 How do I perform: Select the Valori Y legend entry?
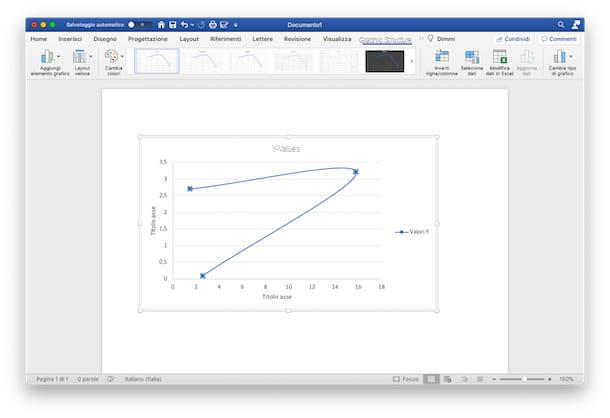point(412,232)
